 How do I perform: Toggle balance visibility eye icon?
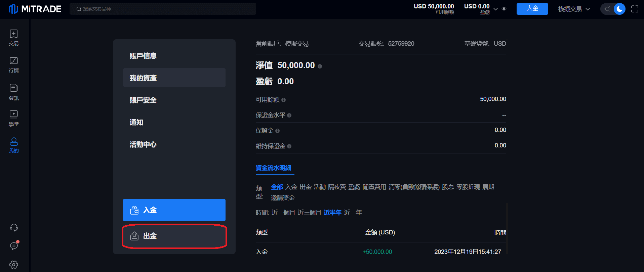point(504,9)
